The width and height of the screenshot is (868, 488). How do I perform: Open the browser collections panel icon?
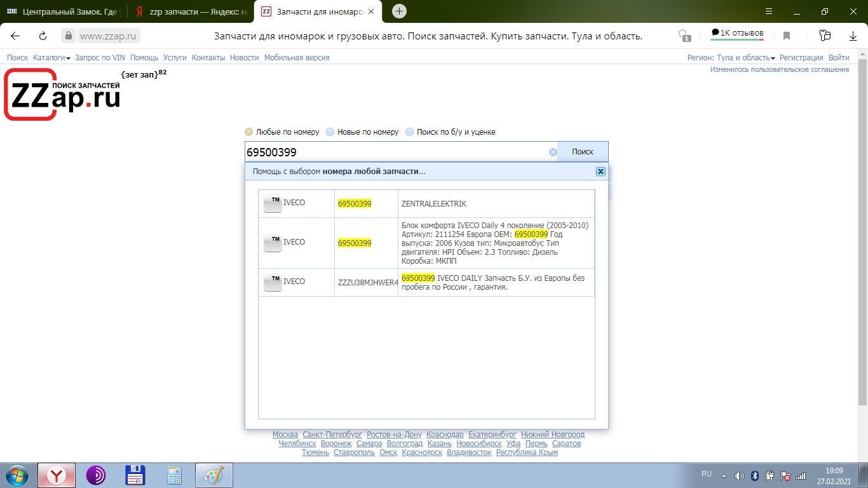pyautogui.click(x=825, y=36)
